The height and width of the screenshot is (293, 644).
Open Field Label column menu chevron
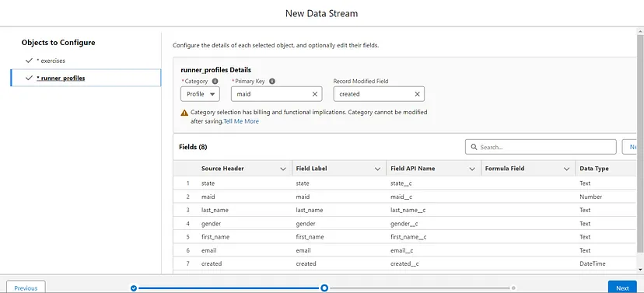click(x=377, y=169)
